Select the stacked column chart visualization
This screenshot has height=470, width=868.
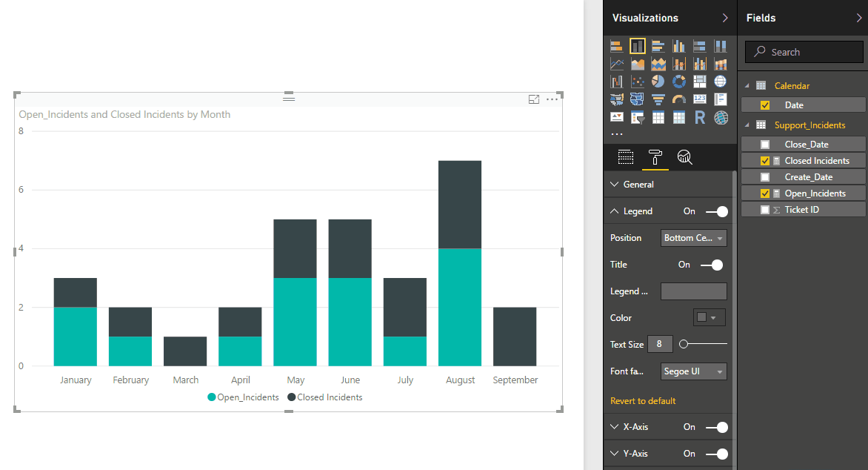637,46
